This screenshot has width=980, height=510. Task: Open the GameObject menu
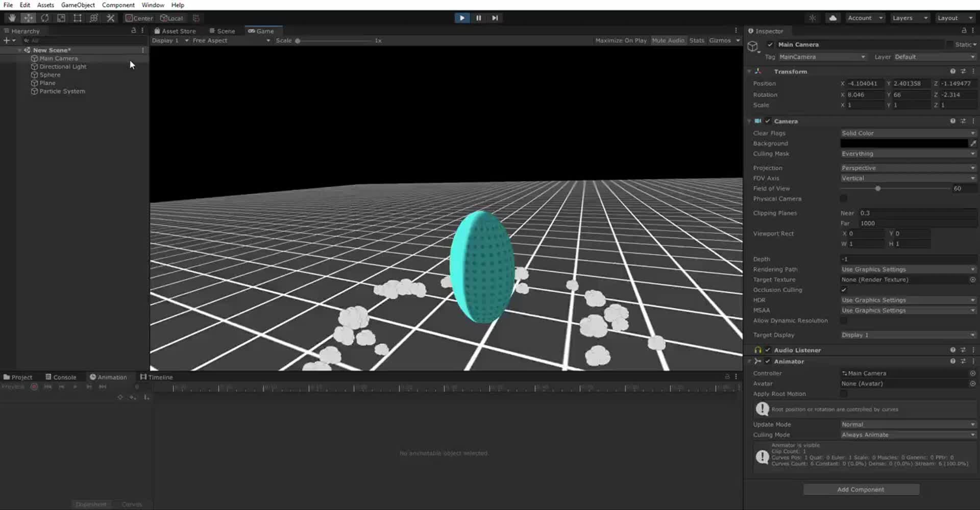78,5
